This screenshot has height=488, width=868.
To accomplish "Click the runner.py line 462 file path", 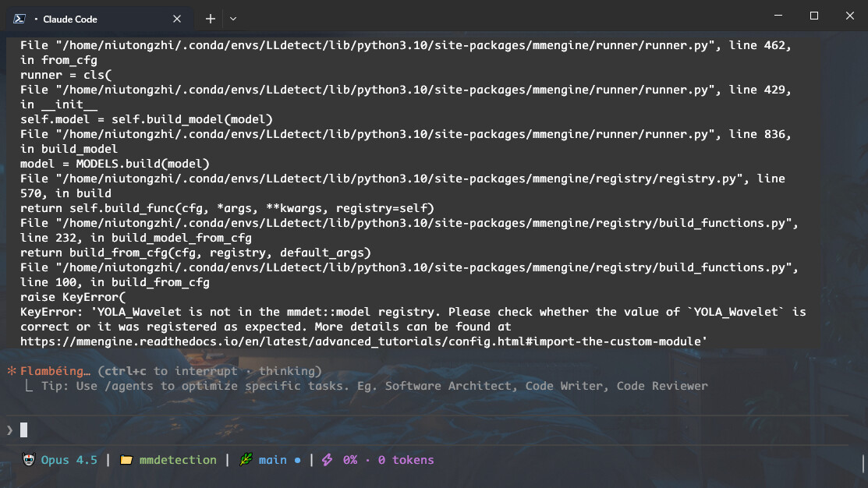I will [x=406, y=45].
